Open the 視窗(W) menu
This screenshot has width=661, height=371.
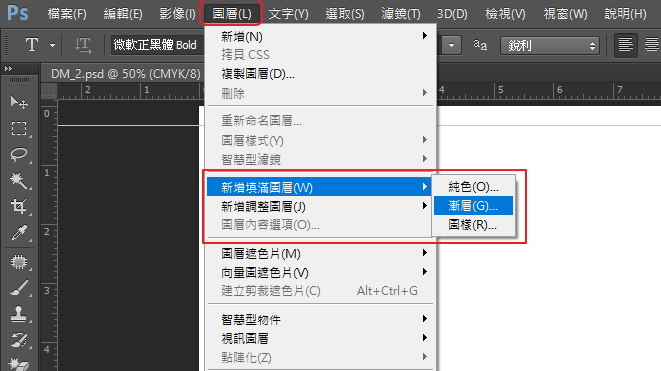coord(565,14)
